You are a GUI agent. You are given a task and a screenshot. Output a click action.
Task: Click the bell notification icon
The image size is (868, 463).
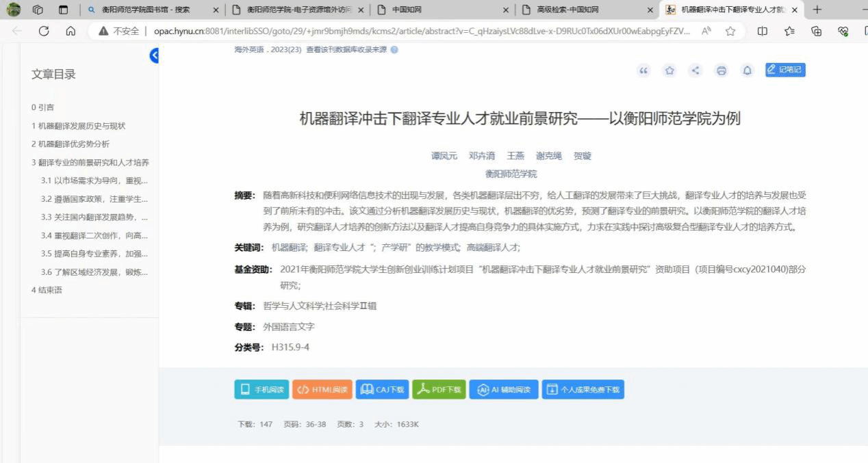tap(747, 70)
